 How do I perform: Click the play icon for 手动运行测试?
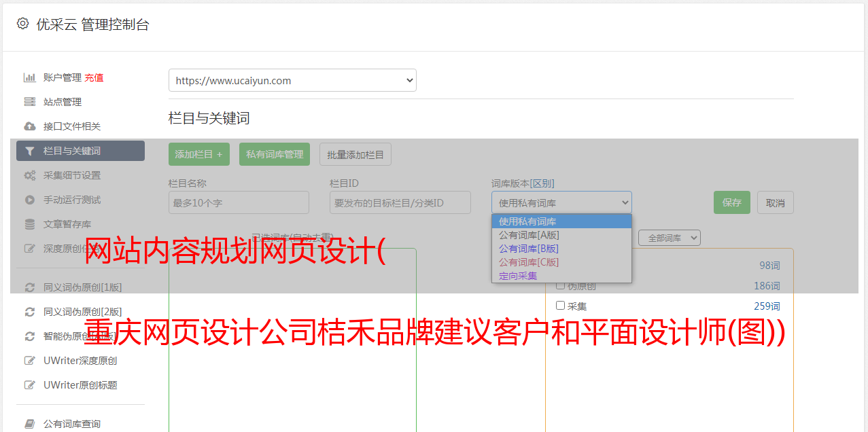(x=29, y=200)
